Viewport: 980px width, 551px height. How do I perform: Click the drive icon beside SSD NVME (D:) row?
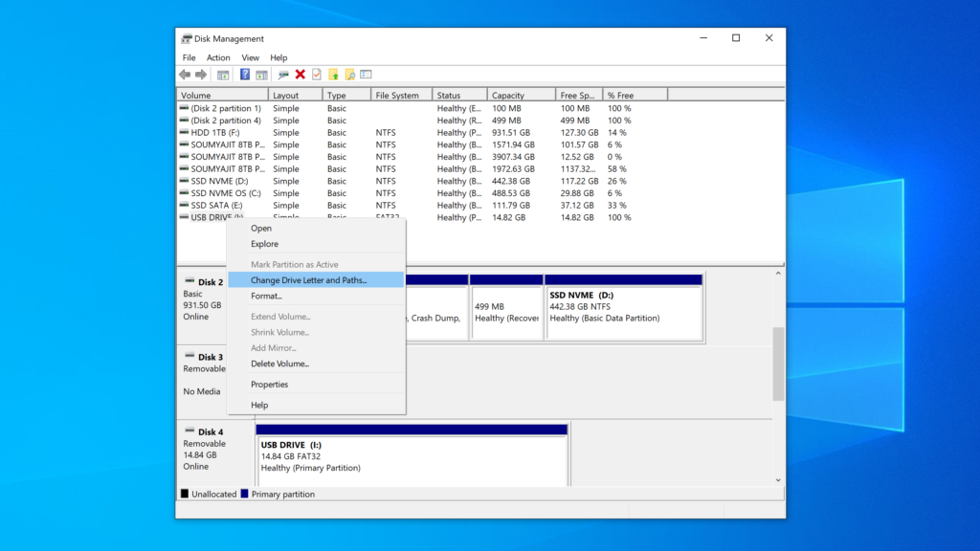coord(184,181)
